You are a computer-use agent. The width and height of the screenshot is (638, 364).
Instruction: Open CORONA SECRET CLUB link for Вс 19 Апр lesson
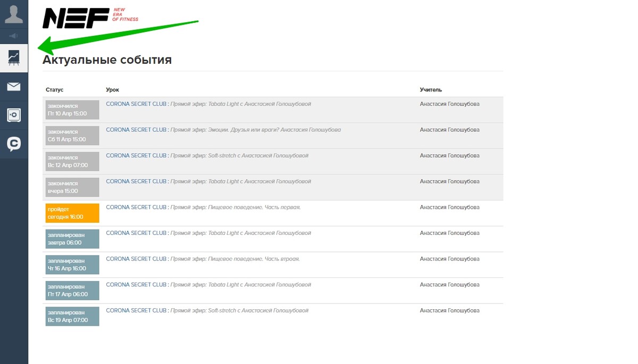137,310
